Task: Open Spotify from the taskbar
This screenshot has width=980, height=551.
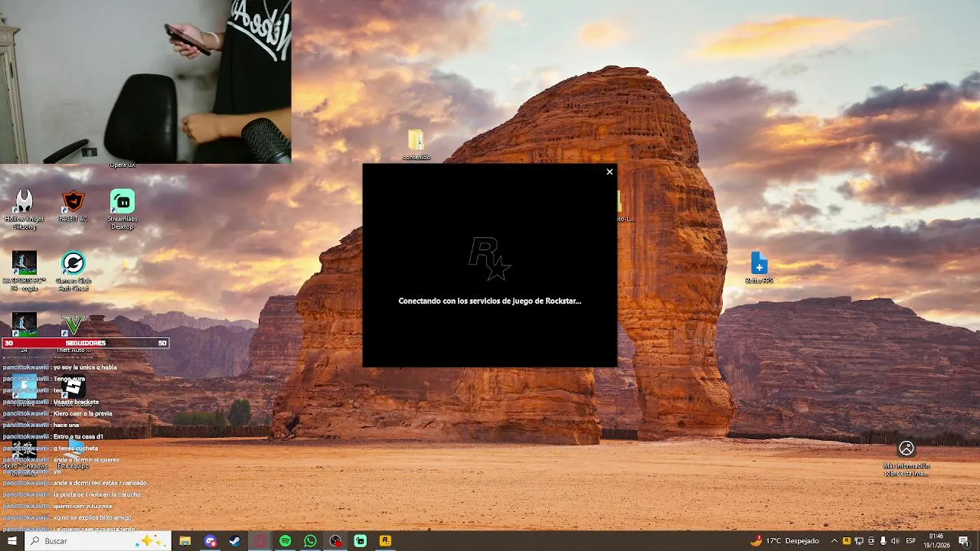Action: tap(285, 541)
